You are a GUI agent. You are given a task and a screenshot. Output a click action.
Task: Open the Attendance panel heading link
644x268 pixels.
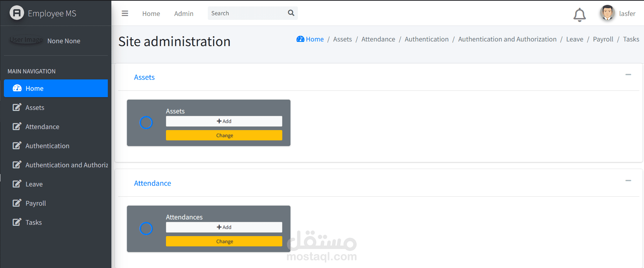tap(152, 183)
